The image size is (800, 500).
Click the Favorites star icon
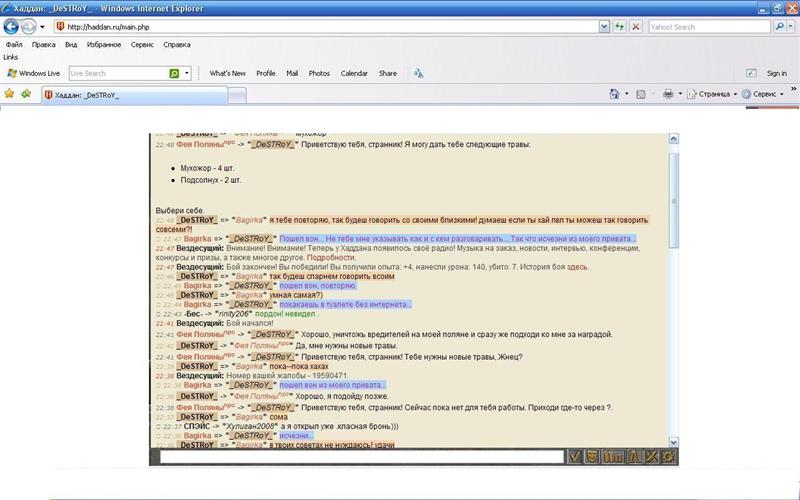click(x=9, y=93)
